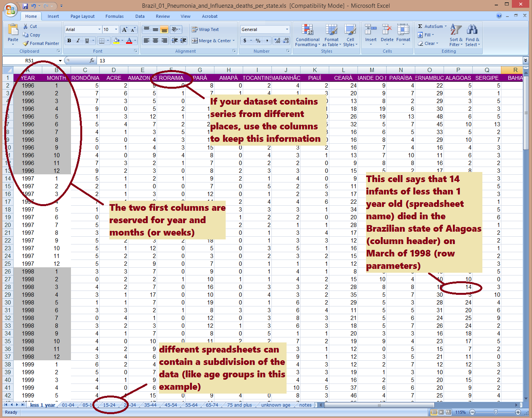Open the AutoSum dropdown arrow

446,26
